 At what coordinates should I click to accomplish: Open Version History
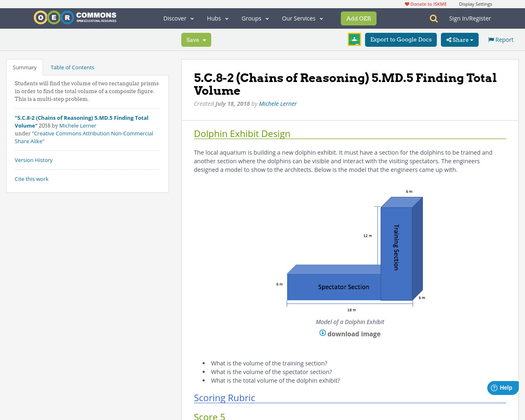pos(34,160)
